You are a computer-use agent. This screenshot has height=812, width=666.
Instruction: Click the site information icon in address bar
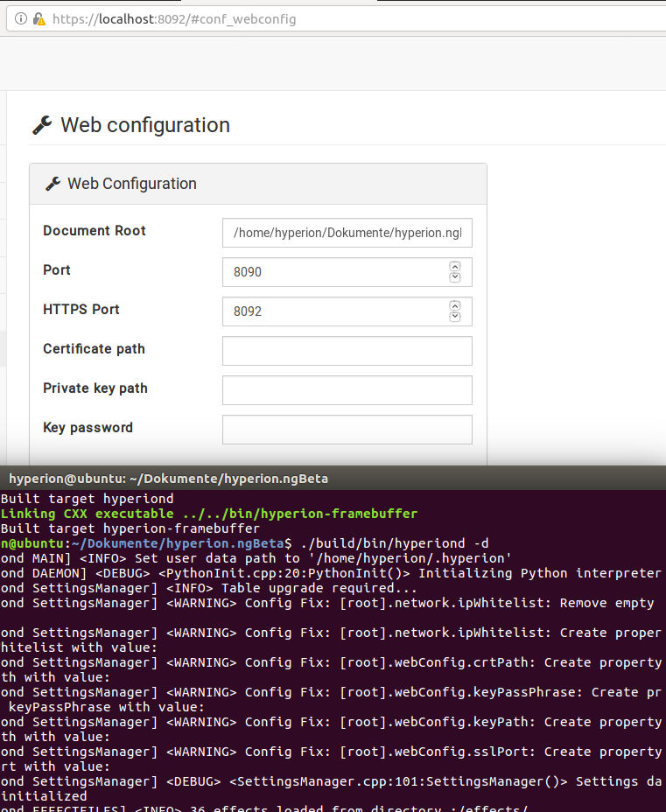tap(21, 19)
